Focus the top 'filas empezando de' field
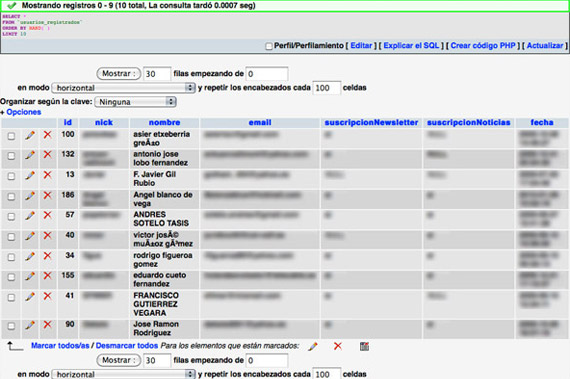 267,74
